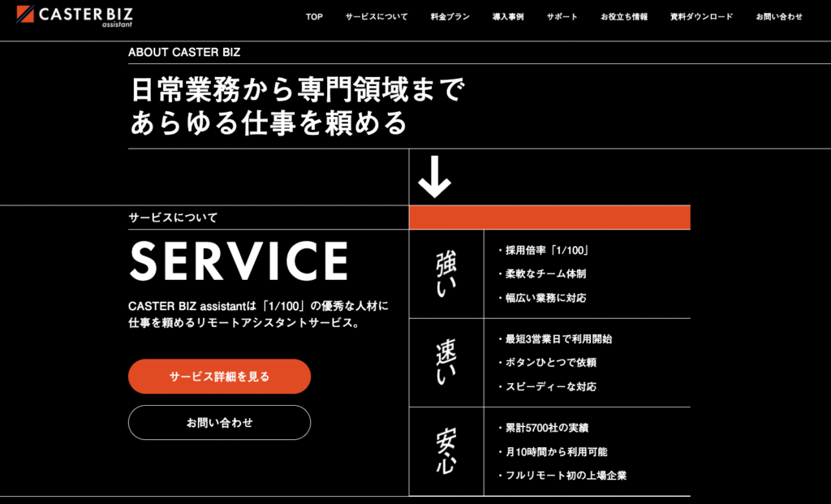Screen dimensions: 831x504
Task: Click the orange bar above the feature table
Action: coord(549,218)
